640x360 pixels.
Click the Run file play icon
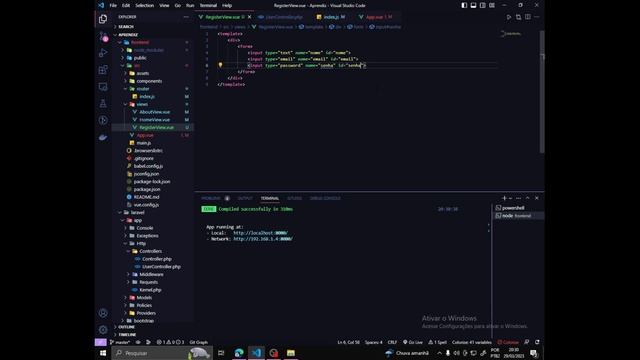coord(509,17)
